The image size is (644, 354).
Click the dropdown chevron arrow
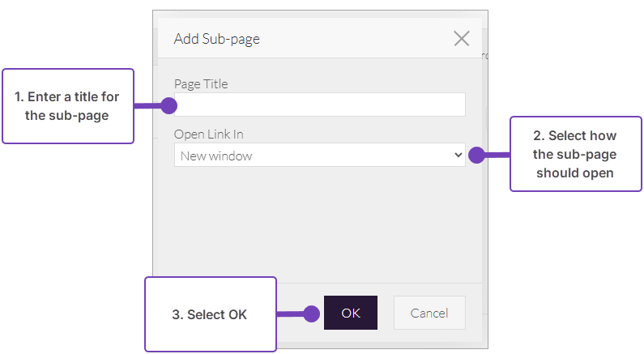pos(458,155)
